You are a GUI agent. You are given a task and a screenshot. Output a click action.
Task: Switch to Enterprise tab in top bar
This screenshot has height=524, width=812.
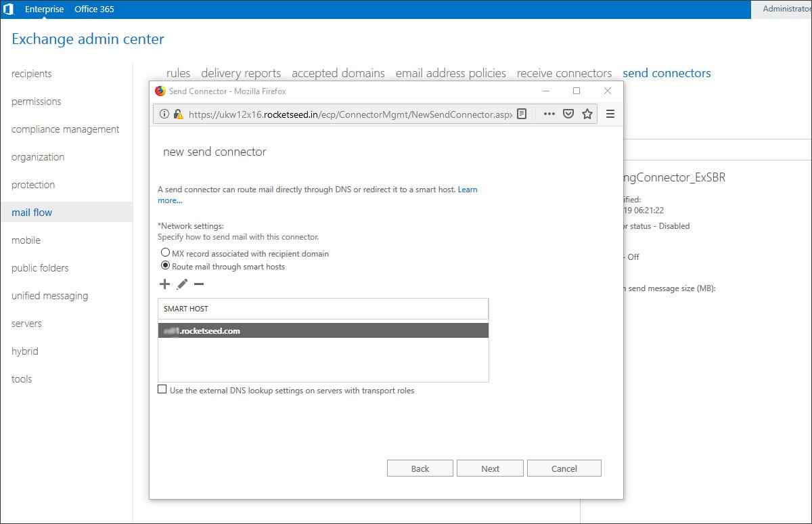coord(45,9)
